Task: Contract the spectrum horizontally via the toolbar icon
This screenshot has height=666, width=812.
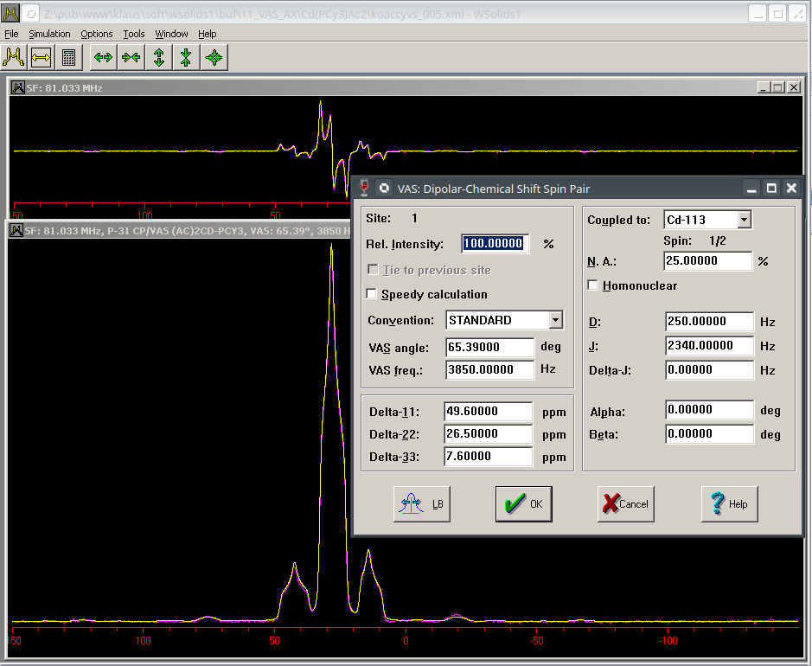Action: point(131,57)
